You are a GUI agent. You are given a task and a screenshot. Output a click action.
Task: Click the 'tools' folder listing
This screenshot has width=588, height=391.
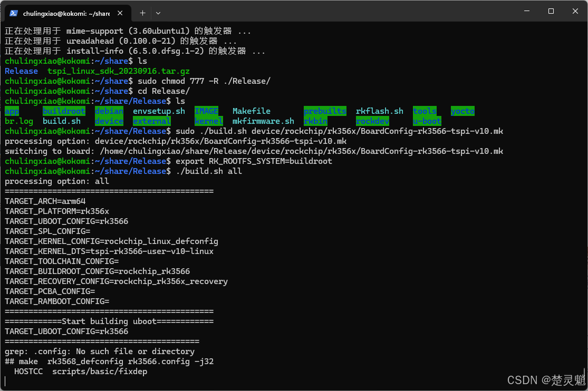point(425,111)
